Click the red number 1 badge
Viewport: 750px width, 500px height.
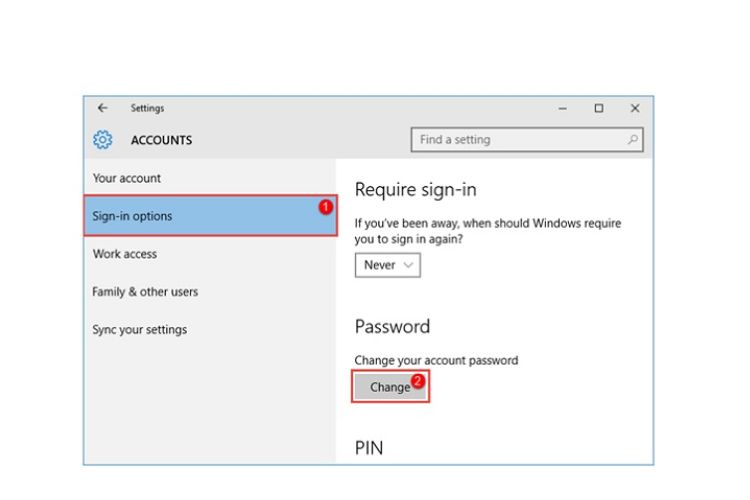click(325, 207)
